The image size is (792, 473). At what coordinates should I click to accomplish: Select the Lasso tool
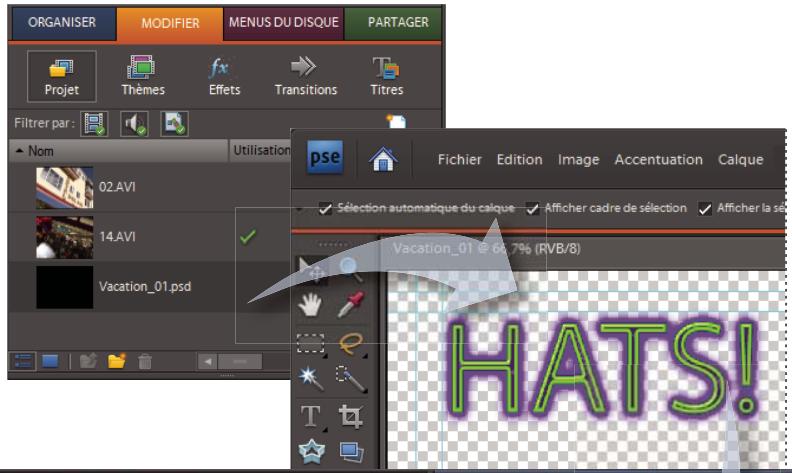[351, 344]
